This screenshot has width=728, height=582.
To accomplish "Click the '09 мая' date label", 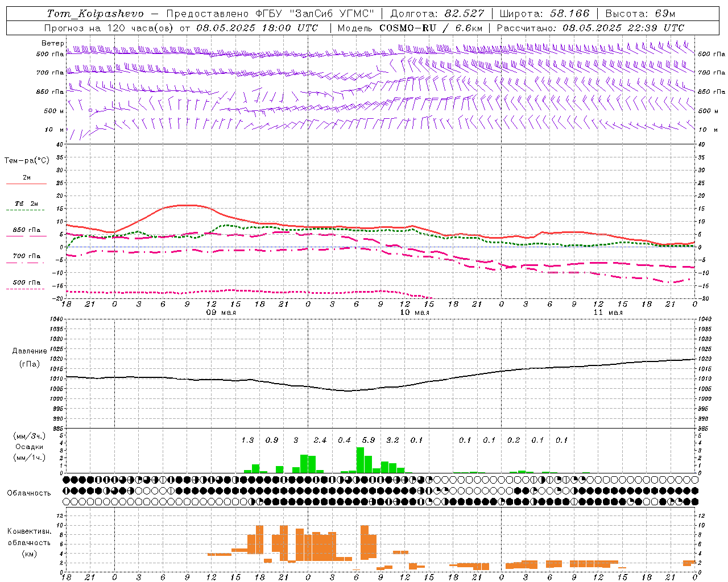I will [221, 313].
